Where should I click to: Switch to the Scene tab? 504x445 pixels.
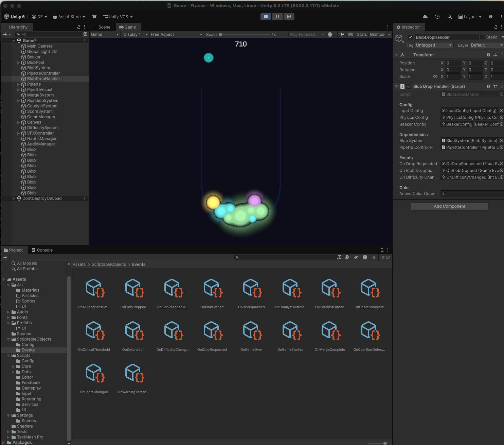102,27
